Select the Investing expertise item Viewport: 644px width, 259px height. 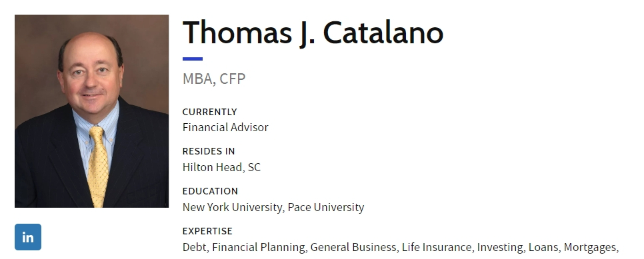[x=500, y=248]
